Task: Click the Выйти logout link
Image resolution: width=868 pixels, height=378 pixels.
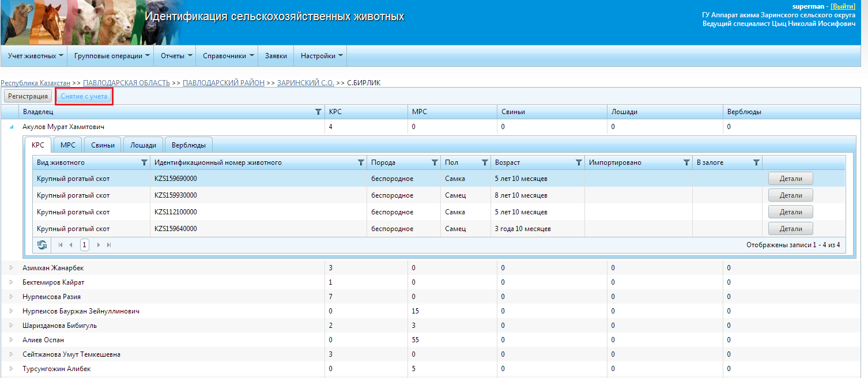Action: (x=843, y=6)
